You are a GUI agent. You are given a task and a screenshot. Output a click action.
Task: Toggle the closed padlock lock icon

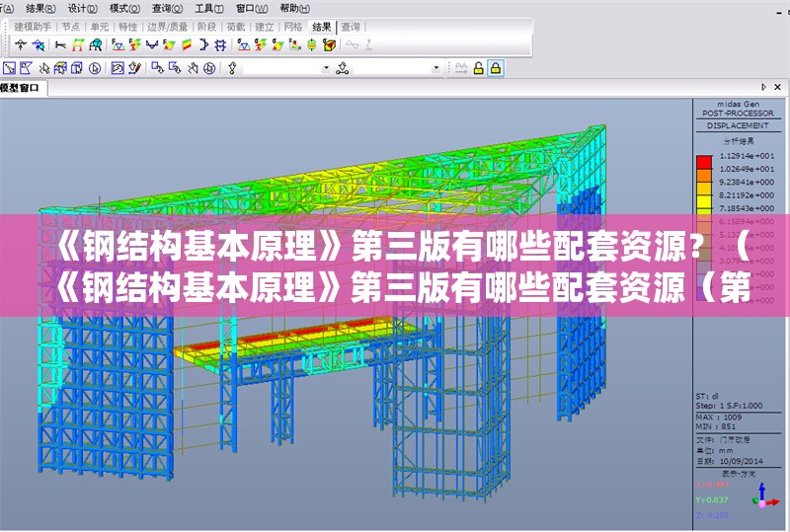click(x=496, y=68)
